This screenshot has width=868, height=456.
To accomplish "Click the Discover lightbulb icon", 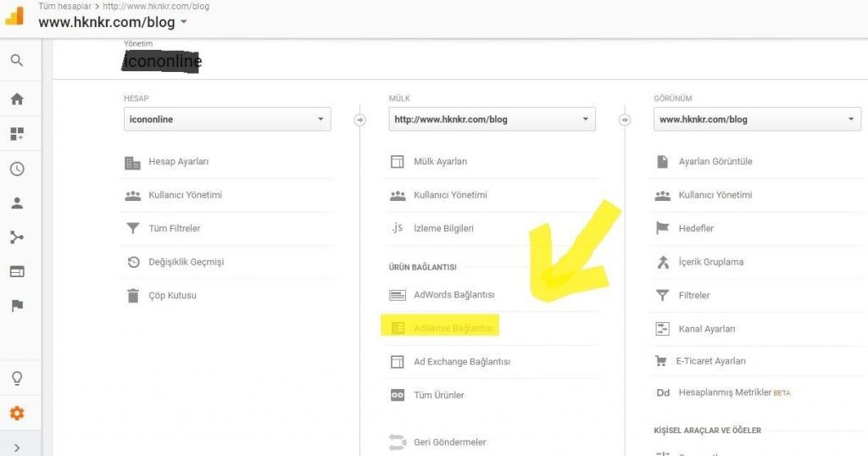I will click(17, 378).
